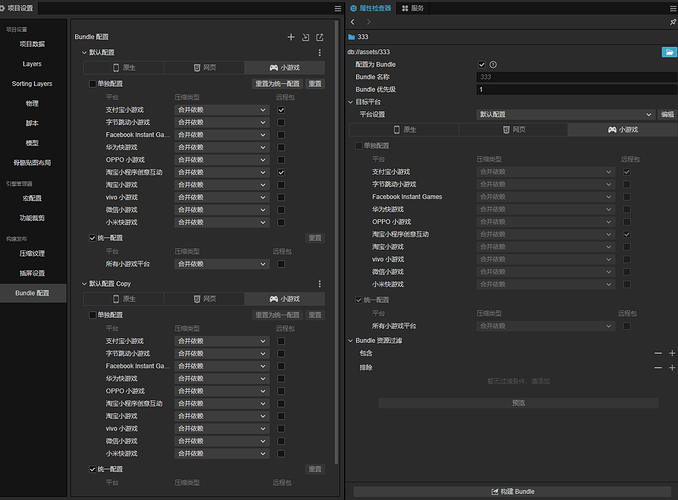The width and height of the screenshot is (678, 500).
Task: Open the 平台设置 dropdown showing 默认配置
Action: click(566, 115)
